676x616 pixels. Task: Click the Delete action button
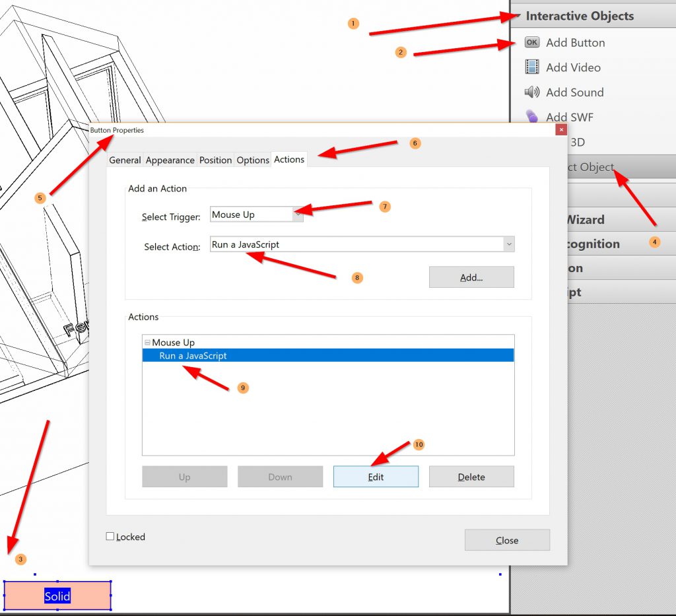click(471, 477)
